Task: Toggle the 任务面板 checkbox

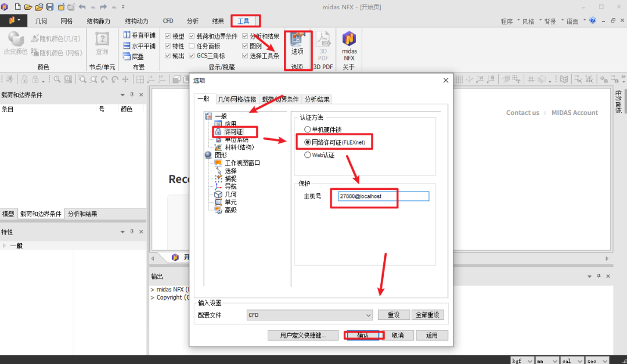Action: tap(192, 46)
